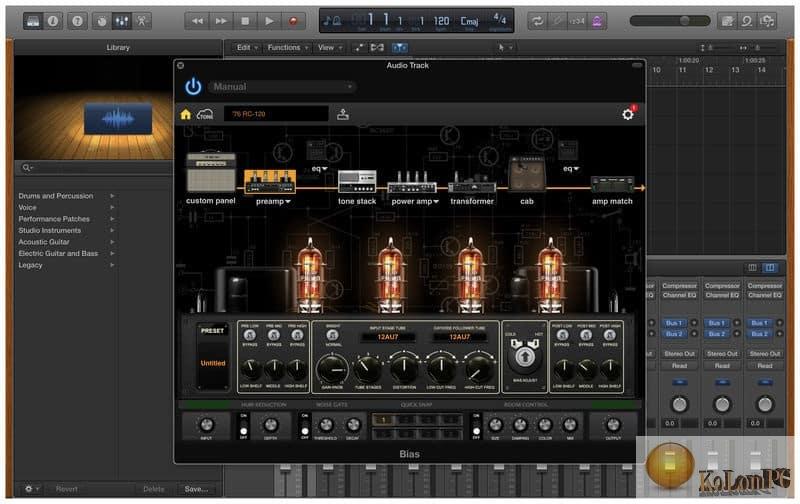
Task: Open the Loop Browser icon
Action: coord(747,21)
